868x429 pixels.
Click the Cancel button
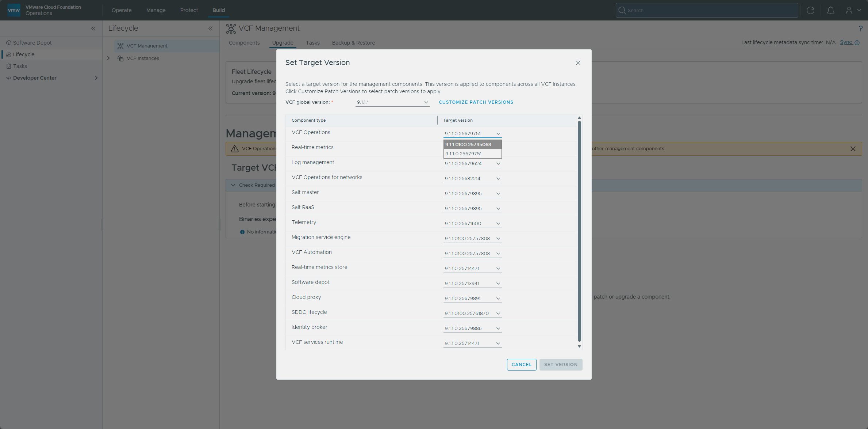pyautogui.click(x=522, y=365)
